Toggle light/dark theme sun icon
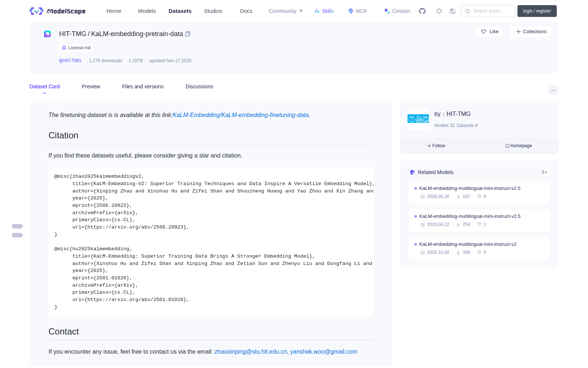 point(439,11)
